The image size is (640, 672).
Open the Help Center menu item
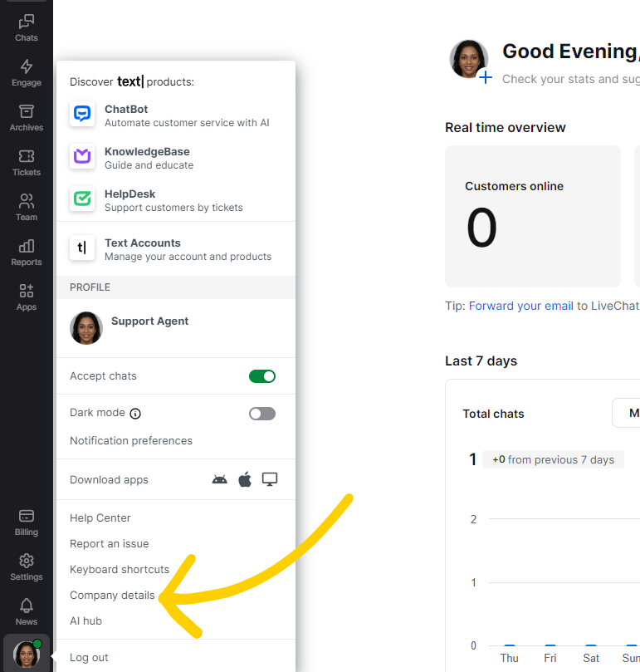(x=100, y=517)
